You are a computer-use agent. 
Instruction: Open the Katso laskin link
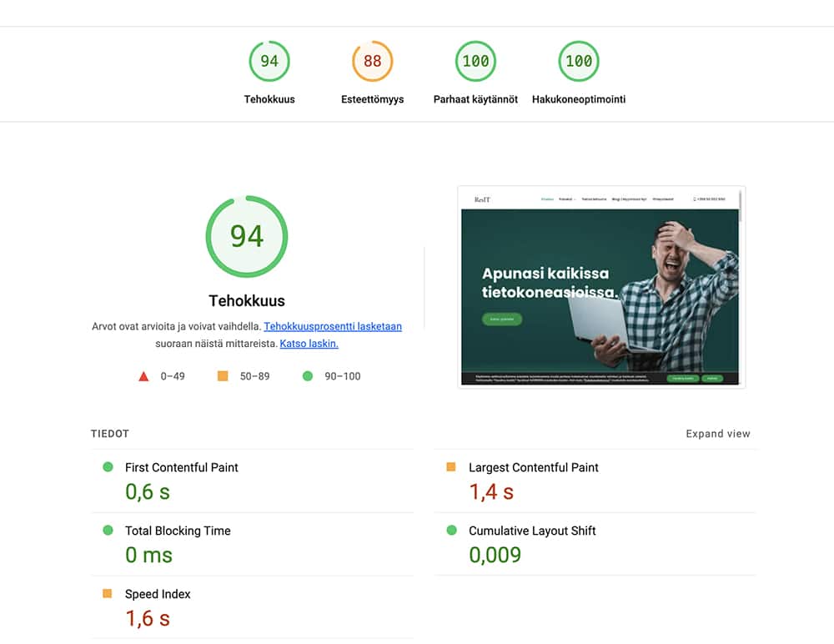309,344
